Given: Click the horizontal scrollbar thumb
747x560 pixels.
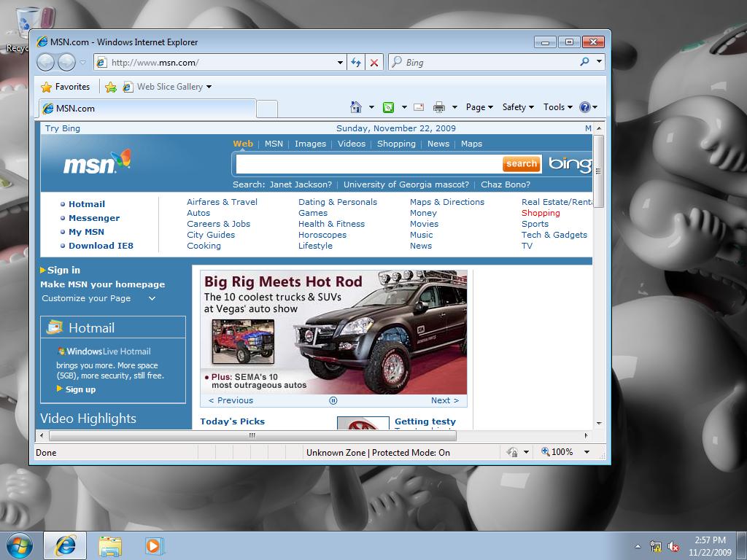Looking at the screenshot, I should [x=252, y=435].
